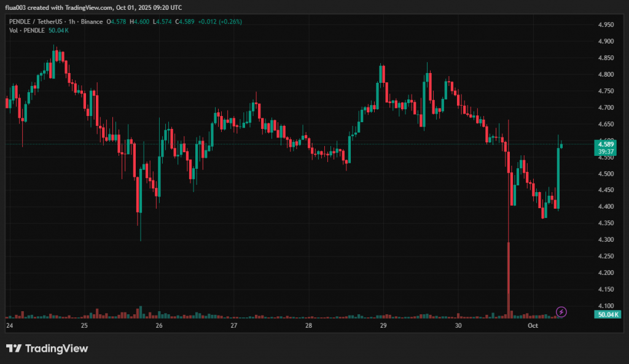
Task: Click the 27 date label on time axis
Action: tap(234, 325)
